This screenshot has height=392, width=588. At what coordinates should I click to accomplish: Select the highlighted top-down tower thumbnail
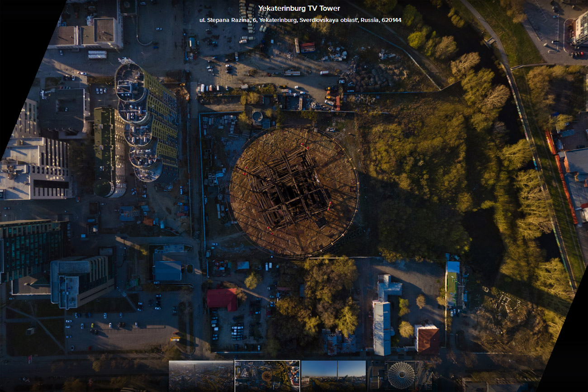267,376
